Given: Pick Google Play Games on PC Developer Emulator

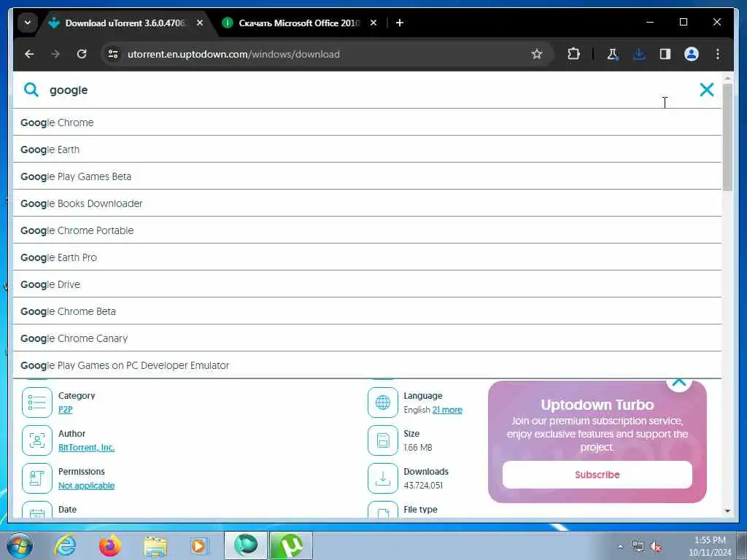Looking at the screenshot, I should 367,365.
